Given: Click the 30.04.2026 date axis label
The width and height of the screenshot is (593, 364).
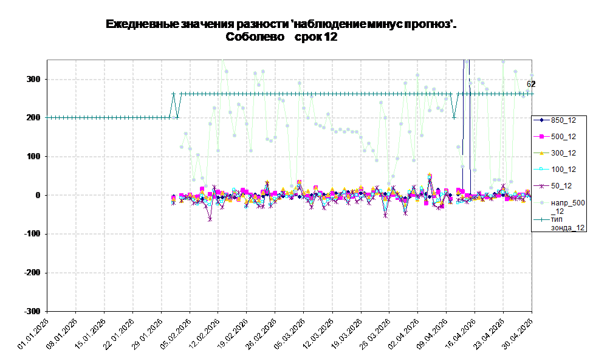Looking at the screenshot, I should point(518,334).
